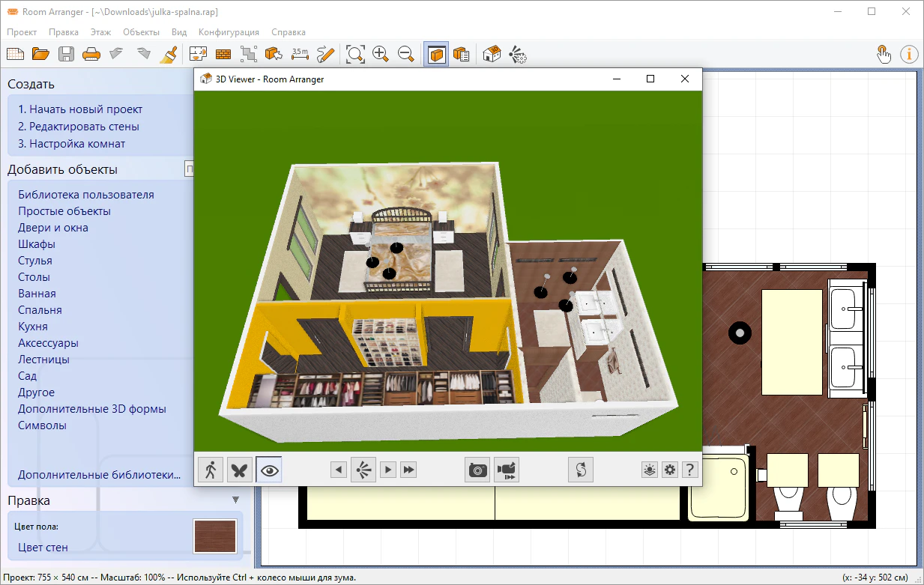Activate the 3.5m measure dimension tool

coord(300,53)
